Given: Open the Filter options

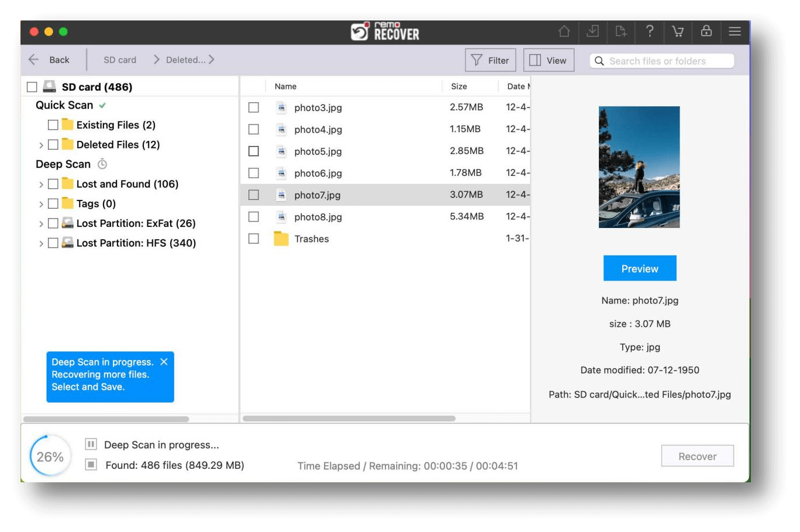Looking at the screenshot, I should (x=490, y=60).
